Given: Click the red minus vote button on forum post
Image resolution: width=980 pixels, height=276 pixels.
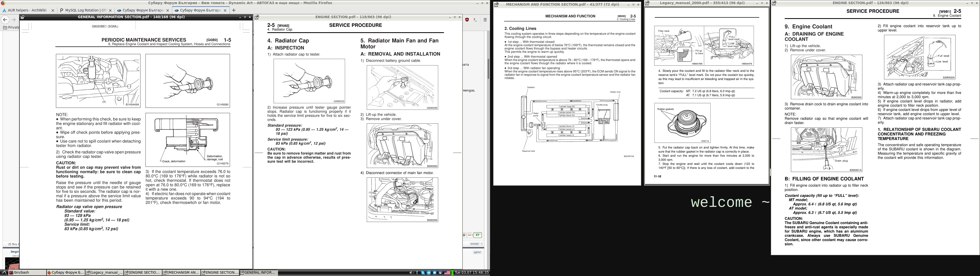Looking at the screenshot, I should [470, 235].
